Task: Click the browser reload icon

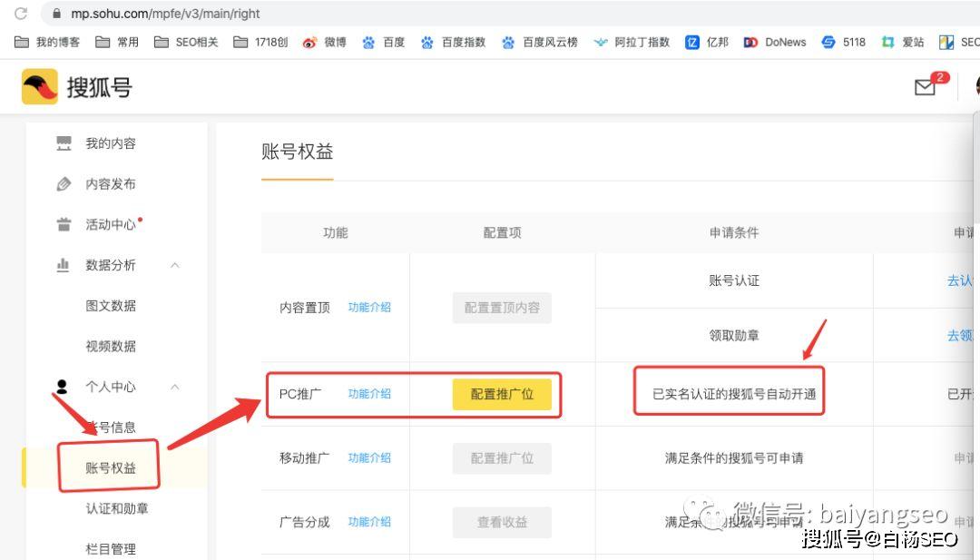Action: pos(21,13)
